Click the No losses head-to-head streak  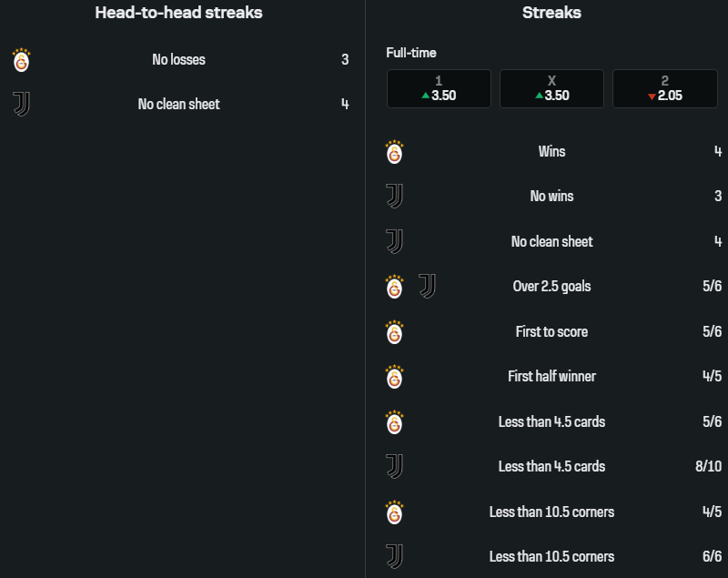tap(178, 60)
